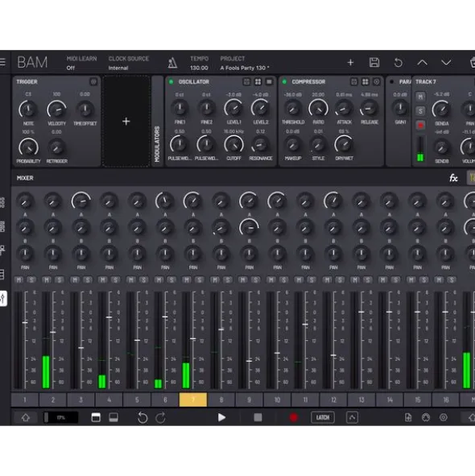
Task: Stop playback with square button
Action: [x=258, y=418]
